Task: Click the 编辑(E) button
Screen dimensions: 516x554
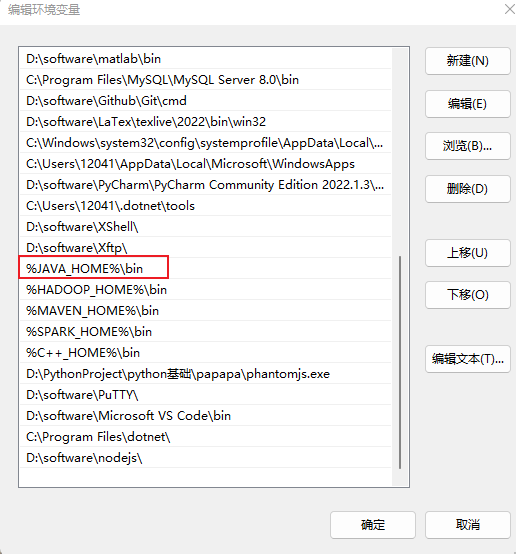Action: pos(468,104)
